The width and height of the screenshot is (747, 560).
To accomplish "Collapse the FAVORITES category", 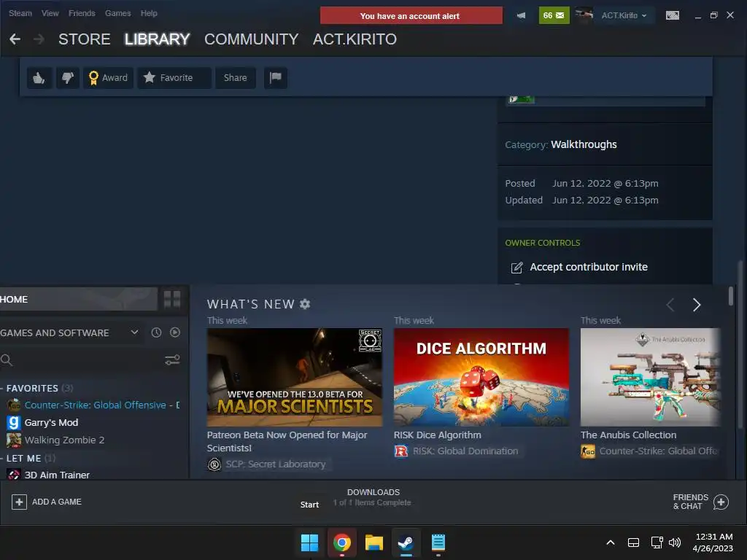I will 32,388.
